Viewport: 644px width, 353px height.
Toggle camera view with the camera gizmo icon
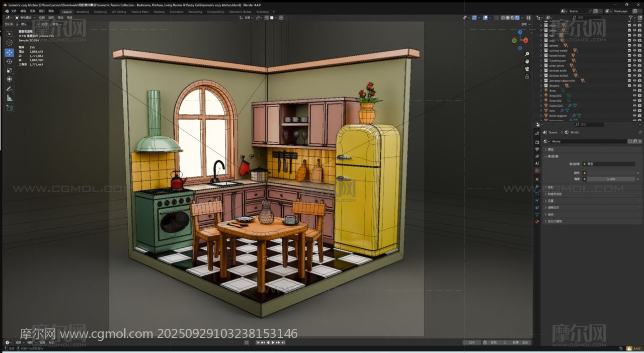(527, 69)
